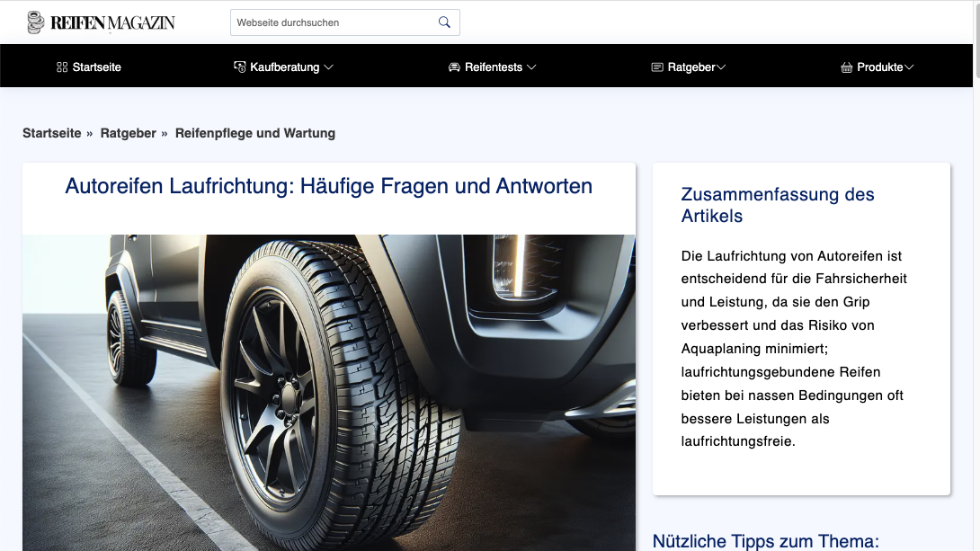Go to Startseite in the navigation bar

click(x=97, y=67)
